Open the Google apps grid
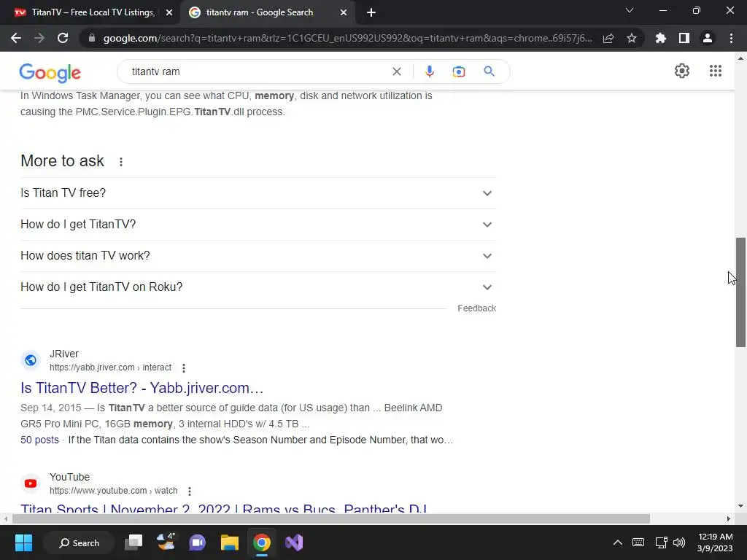747x560 pixels. click(x=716, y=71)
